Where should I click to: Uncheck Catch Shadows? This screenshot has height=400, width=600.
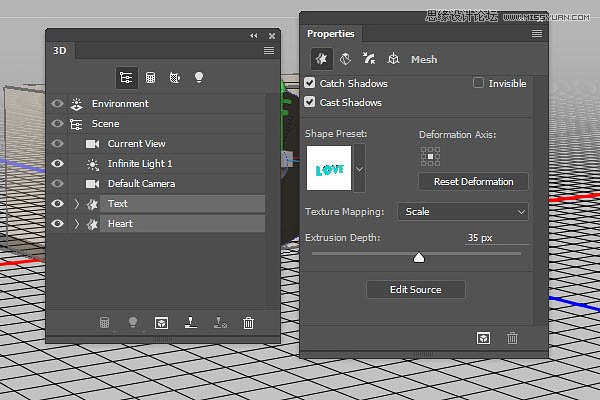pos(310,83)
